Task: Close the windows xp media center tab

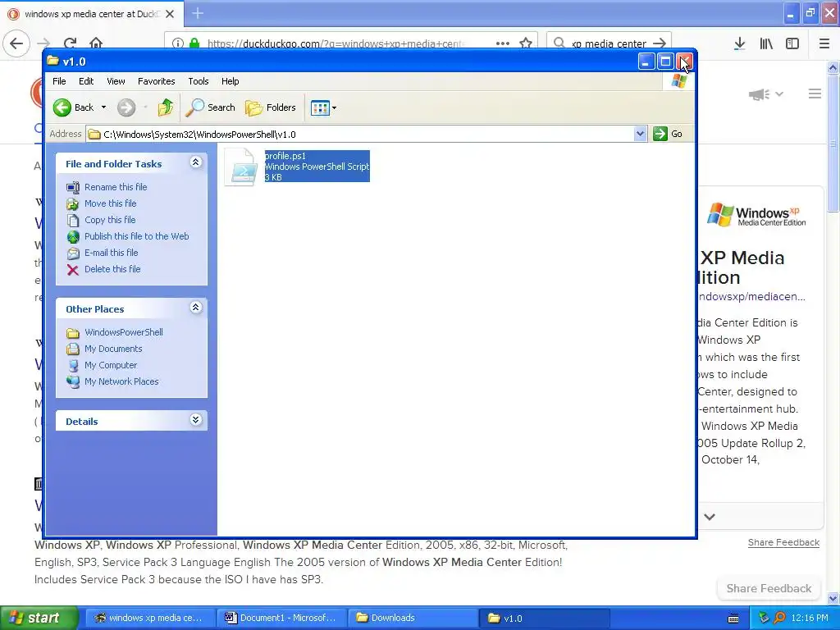Action: pyautogui.click(x=170, y=14)
